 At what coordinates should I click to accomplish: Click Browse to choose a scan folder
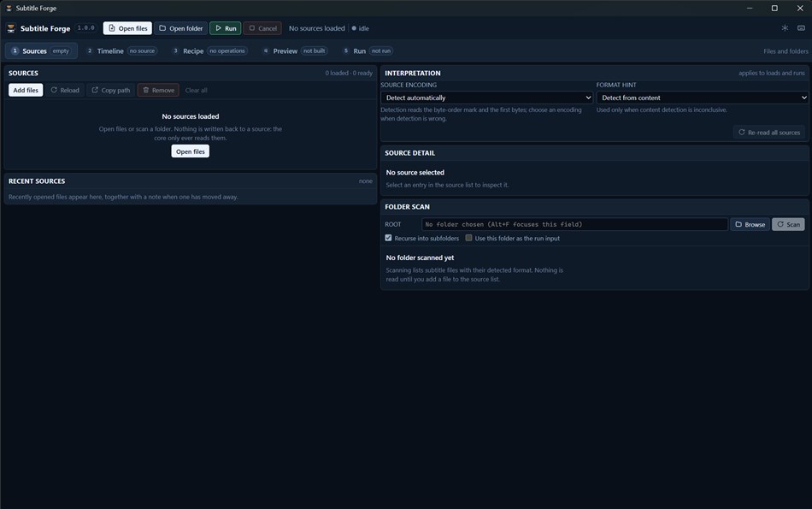coord(750,224)
